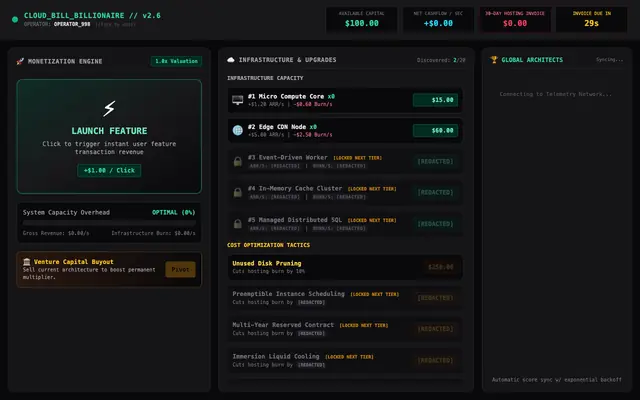Click the Cuts hosting burn by 10% description
This screenshot has height=400, width=640.
coord(269,271)
